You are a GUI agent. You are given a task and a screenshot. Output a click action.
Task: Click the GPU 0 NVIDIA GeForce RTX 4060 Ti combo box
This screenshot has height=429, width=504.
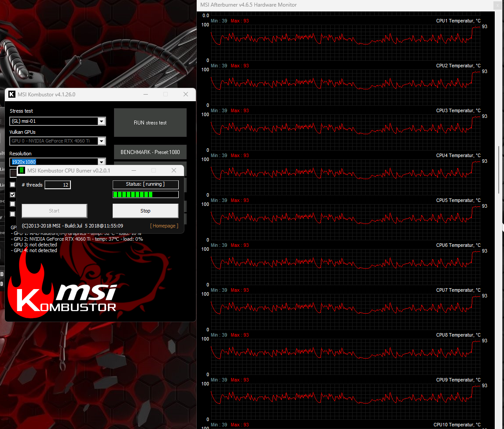(x=58, y=141)
